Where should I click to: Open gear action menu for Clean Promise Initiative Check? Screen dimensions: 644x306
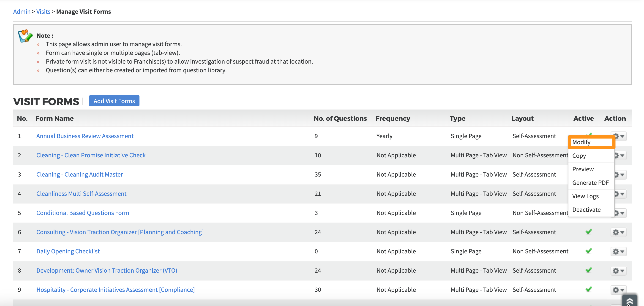620,155
